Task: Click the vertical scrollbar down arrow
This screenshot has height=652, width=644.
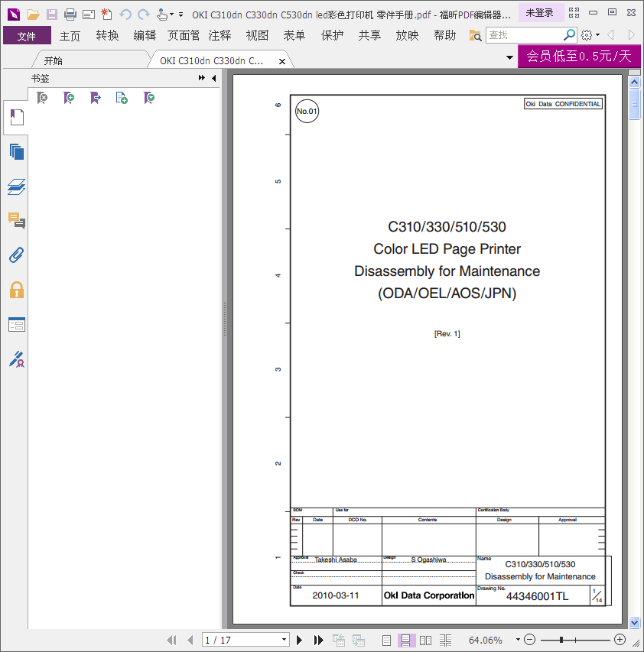Action: [634, 622]
